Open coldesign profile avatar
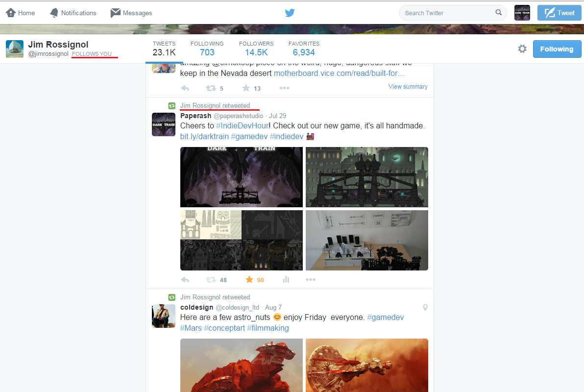 (164, 316)
